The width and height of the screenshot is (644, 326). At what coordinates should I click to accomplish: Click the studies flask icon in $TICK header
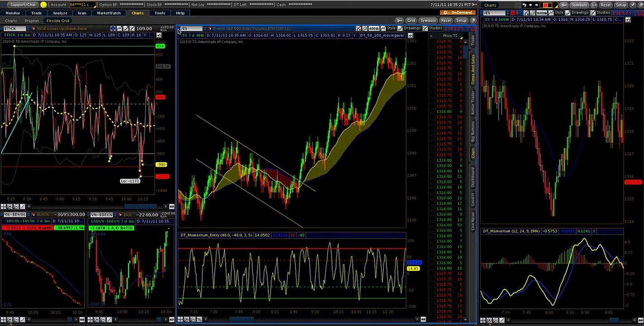click(132, 29)
